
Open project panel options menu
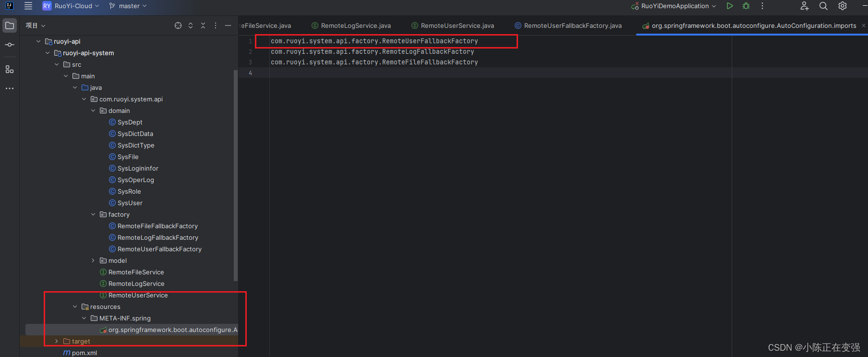pyautogui.click(x=216, y=25)
